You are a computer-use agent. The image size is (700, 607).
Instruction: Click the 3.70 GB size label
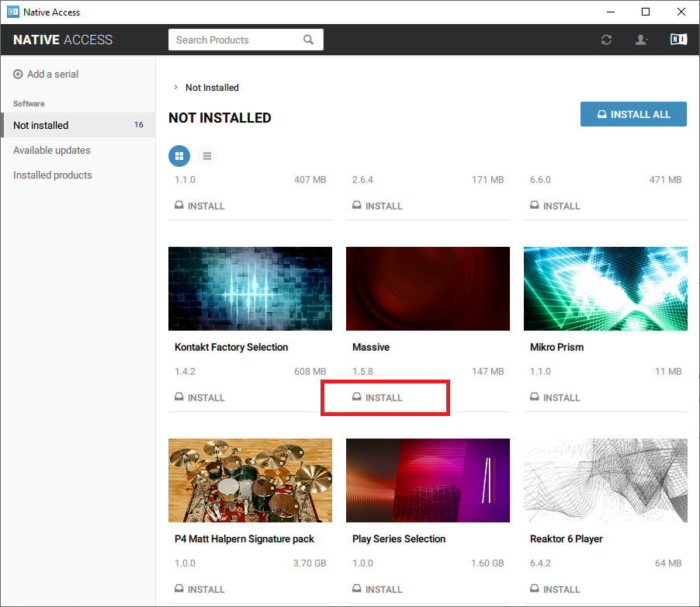(x=310, y=563)
